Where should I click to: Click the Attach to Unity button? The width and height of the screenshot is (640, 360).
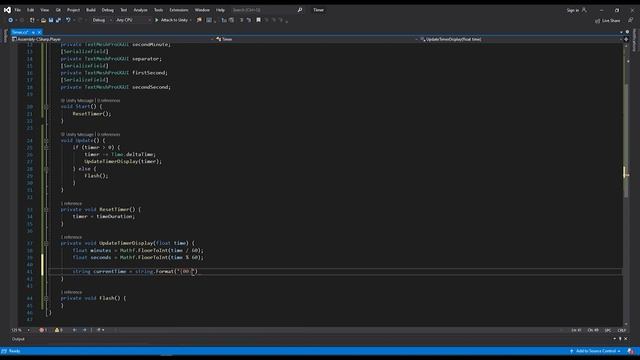(173, 20)
